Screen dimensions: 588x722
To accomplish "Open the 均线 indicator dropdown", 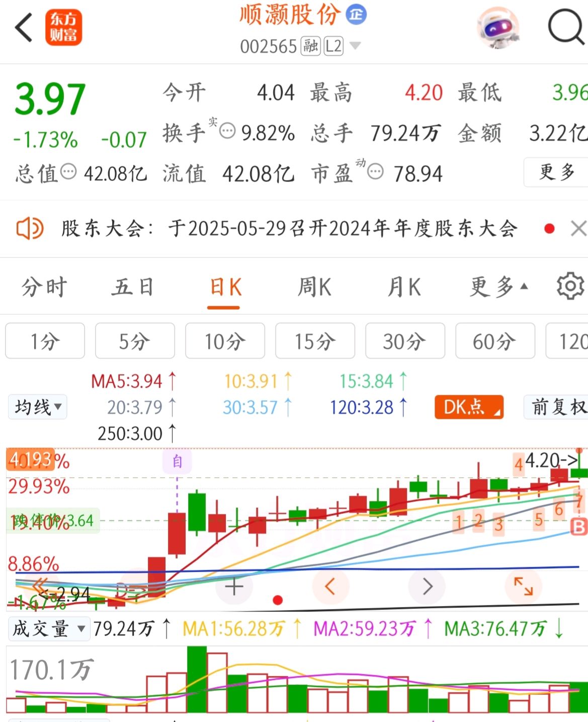I will (x=38, y=407).
